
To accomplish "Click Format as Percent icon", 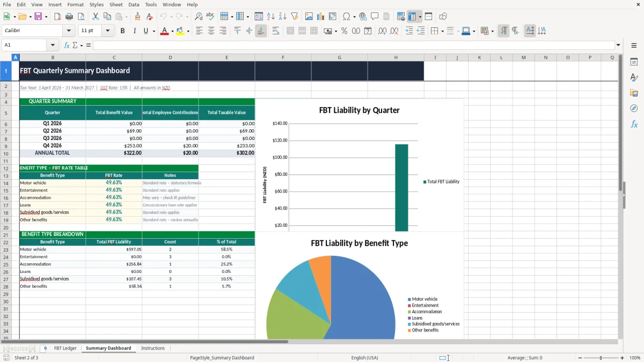I will point(344,31).
